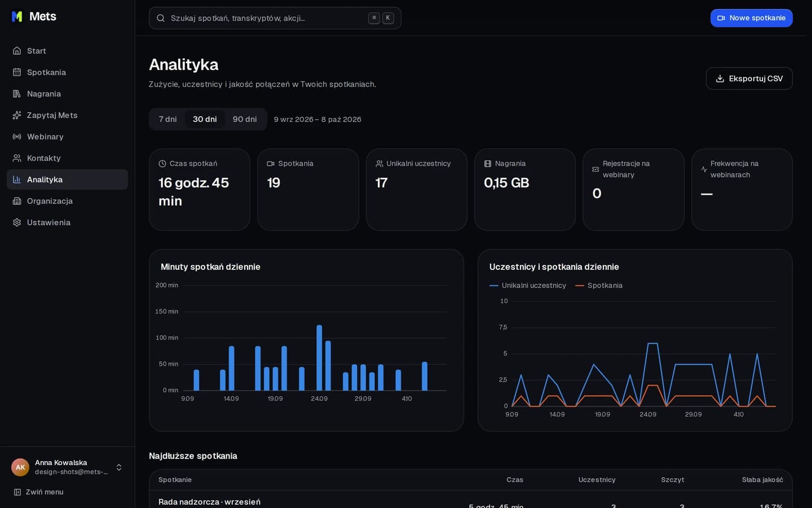Click the Uczestnicy column header
812x508 pixels.
[x=597, y=480]
